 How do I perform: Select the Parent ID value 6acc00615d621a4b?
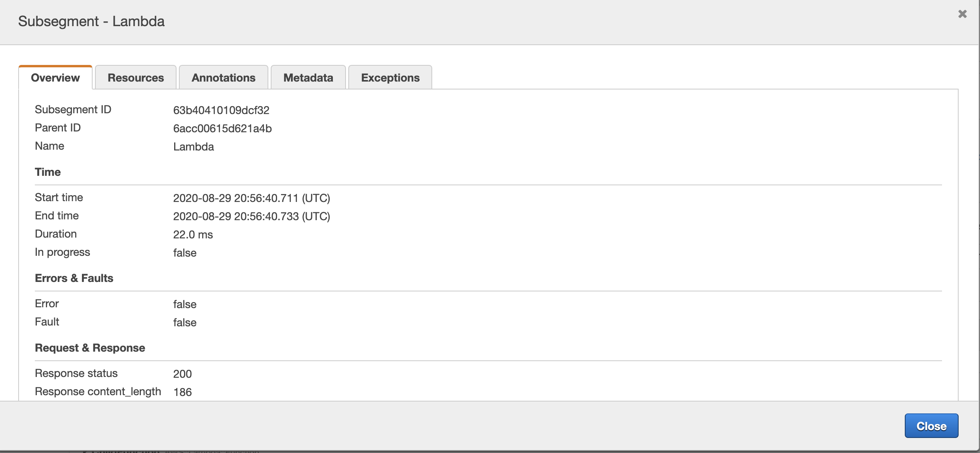coord(222,128)
